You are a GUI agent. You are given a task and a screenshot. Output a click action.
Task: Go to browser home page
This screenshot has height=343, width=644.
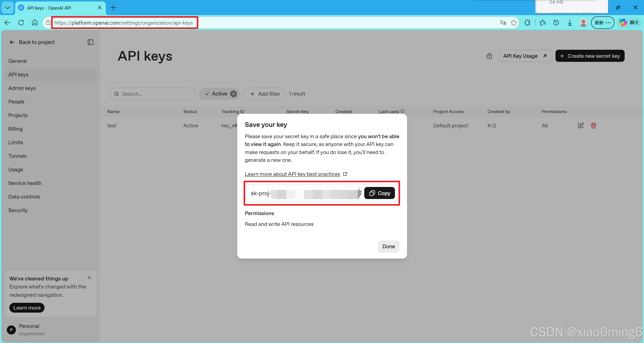(x=35, y=23)
